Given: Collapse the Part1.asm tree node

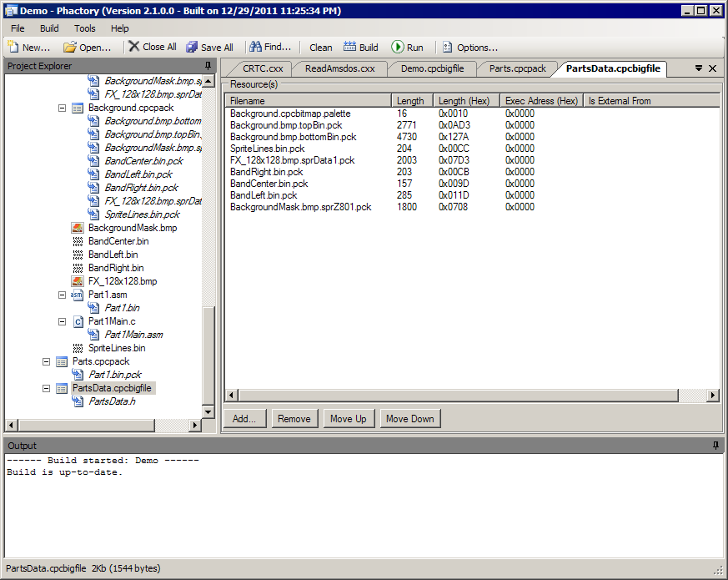Looking at the screenshot, I should (63, 295).
